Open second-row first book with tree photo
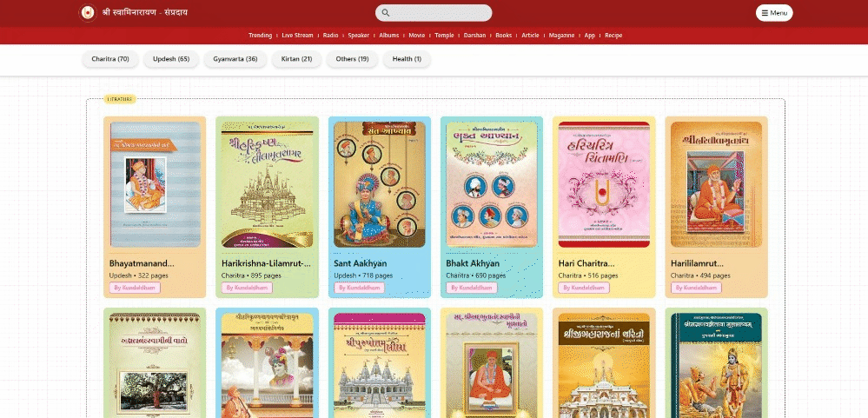 155,365
